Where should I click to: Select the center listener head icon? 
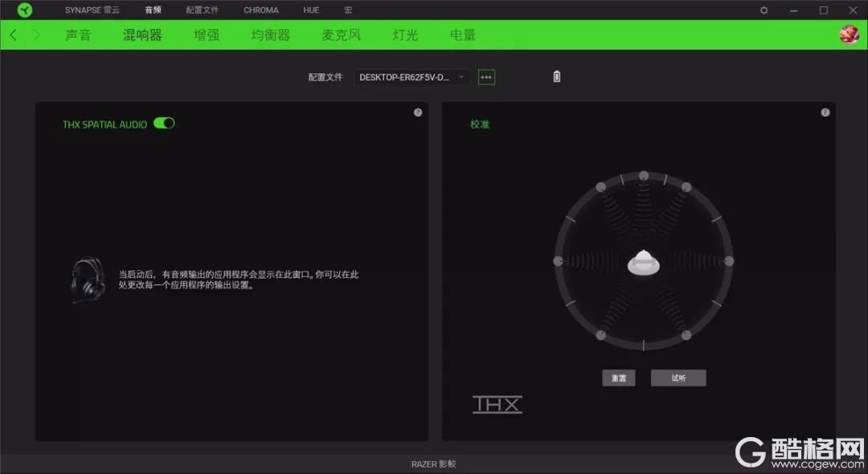click(643, 262)
